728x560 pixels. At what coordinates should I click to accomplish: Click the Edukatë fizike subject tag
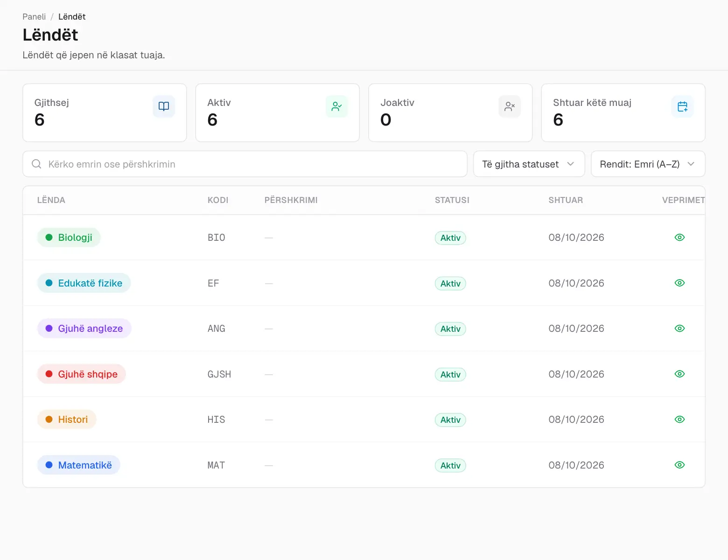(84, 283)
